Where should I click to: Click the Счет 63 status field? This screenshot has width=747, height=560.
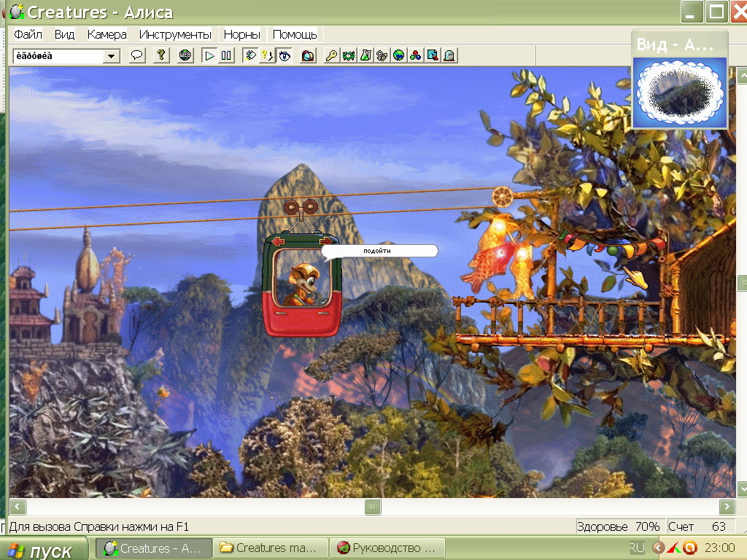(700, 526)
